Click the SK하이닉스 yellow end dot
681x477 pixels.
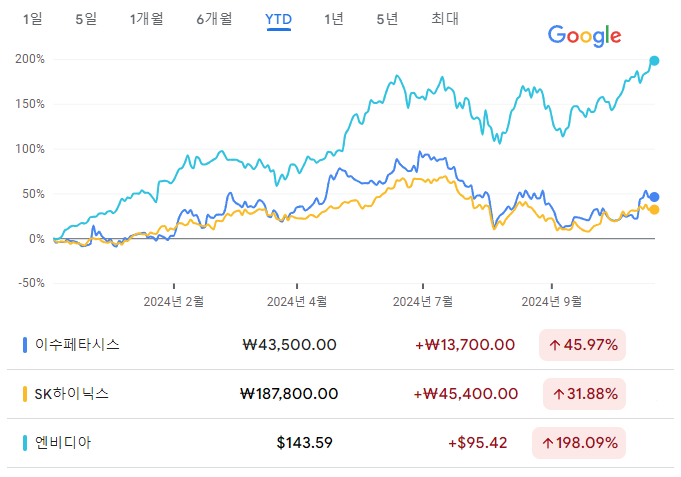[654, 210]
